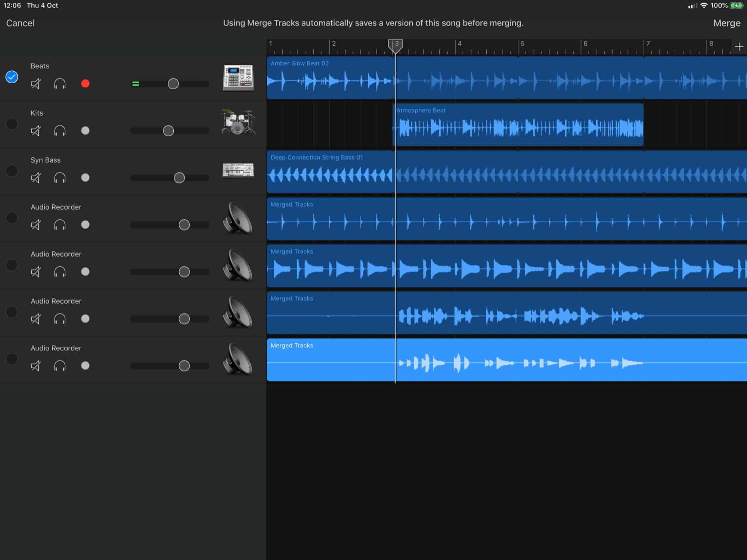
Task: Enable headphone monitoring on Beats track
Action: pos(60,83)
